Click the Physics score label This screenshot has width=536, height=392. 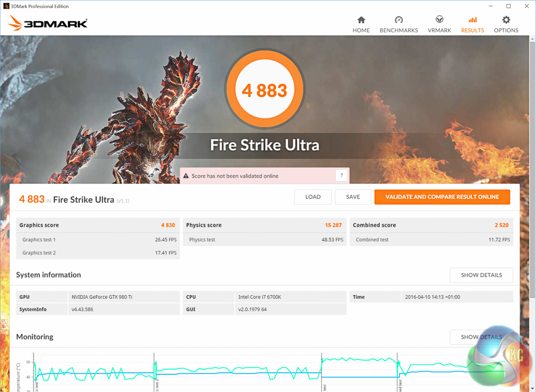[x=204, y=225]
